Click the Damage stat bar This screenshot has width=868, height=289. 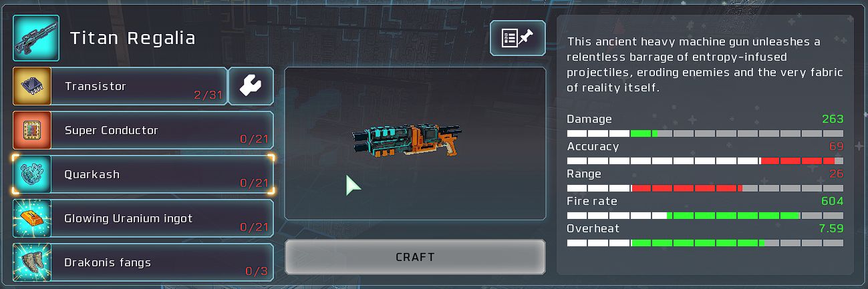pyautogui.click(x=705, y=133)
